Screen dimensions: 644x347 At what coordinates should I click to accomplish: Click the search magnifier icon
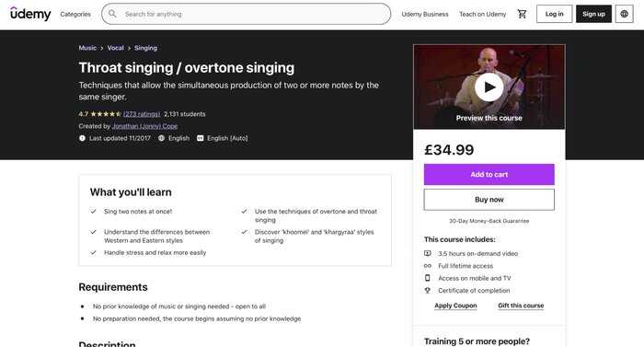(x=112, y=14)
